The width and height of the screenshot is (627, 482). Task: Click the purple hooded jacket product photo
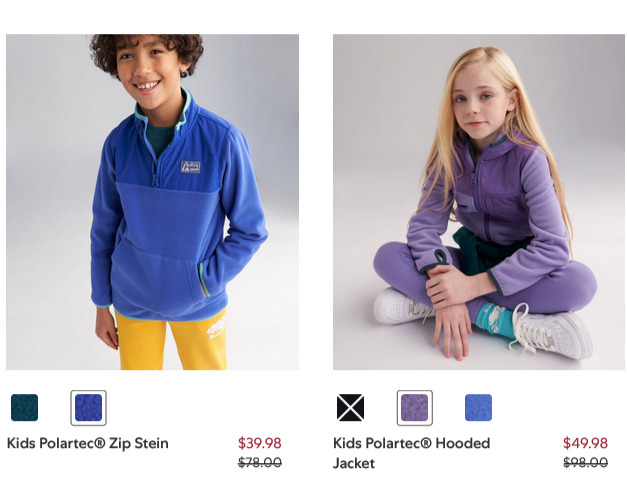[x=479, y=202]
